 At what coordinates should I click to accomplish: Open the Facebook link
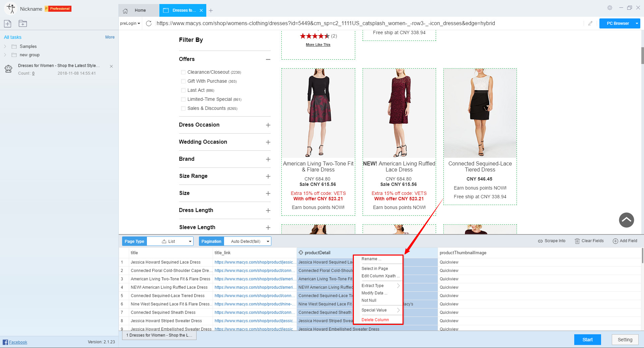[18, 342]
